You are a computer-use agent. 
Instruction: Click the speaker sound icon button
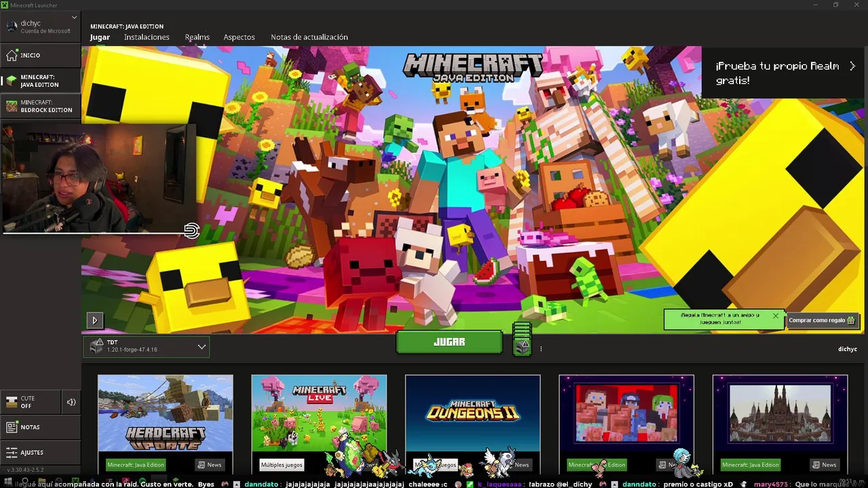71,402
